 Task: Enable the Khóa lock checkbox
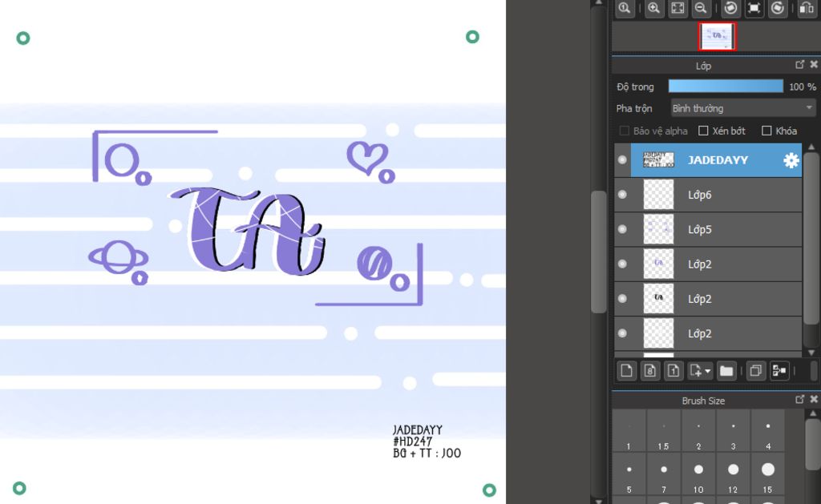(766, 131)
